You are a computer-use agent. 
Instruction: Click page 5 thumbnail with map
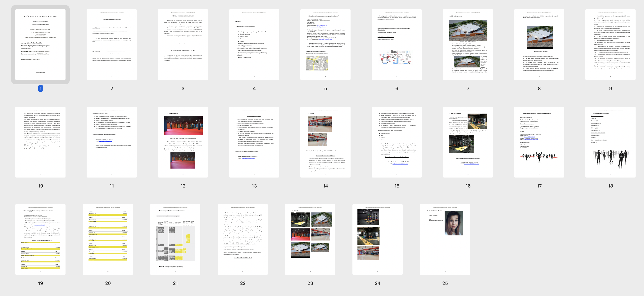tap(325, 44)
